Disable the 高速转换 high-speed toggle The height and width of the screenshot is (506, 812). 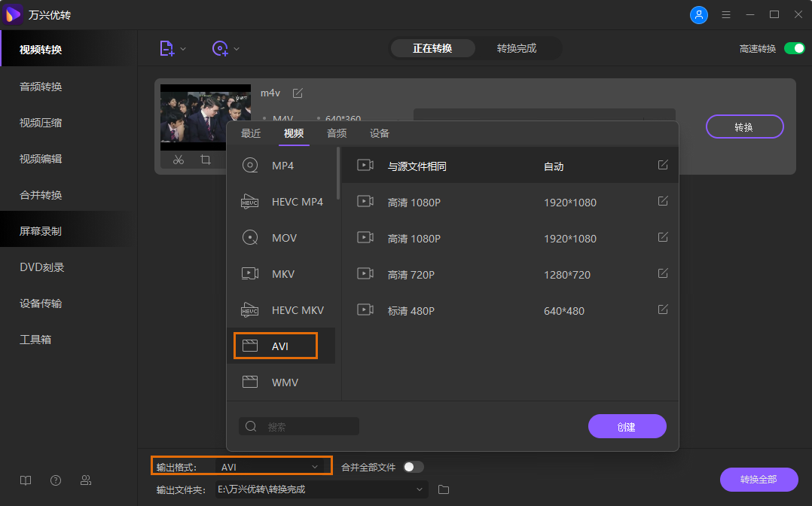coord(795,47)
